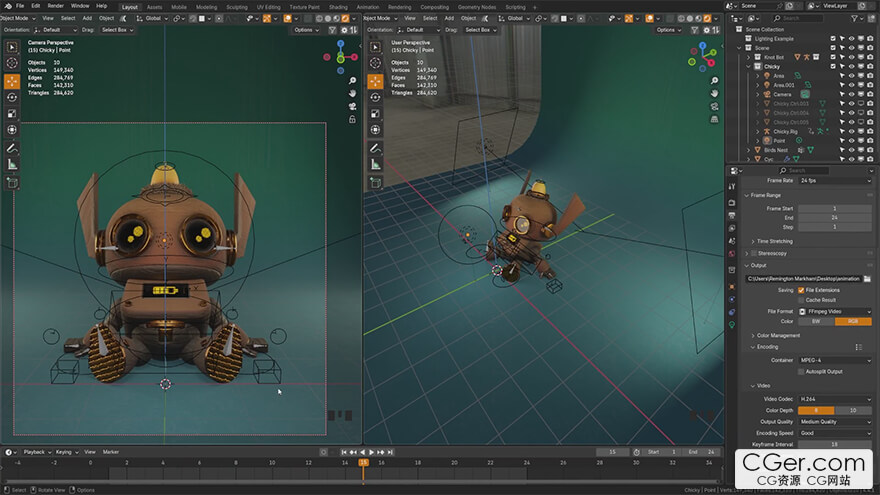This screenshot has width=880, height=495.
Task: Open the Render menu
Action: (56, 6)
